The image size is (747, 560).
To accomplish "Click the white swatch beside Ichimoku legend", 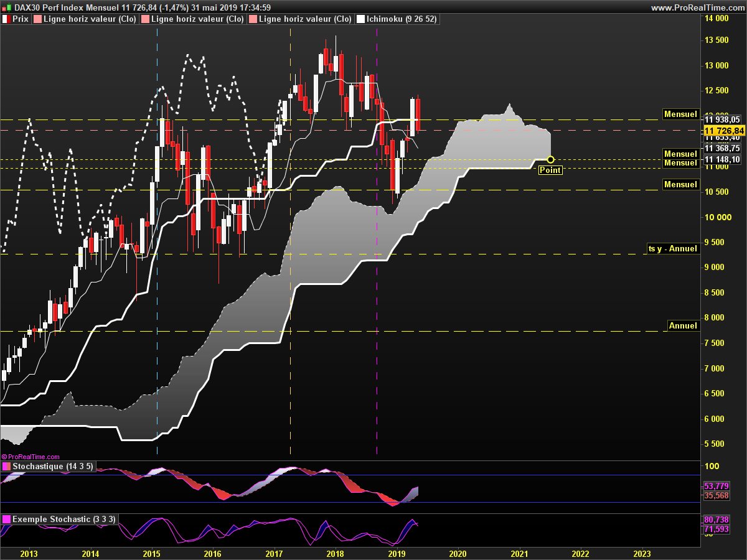I will [x=360, y=19].
